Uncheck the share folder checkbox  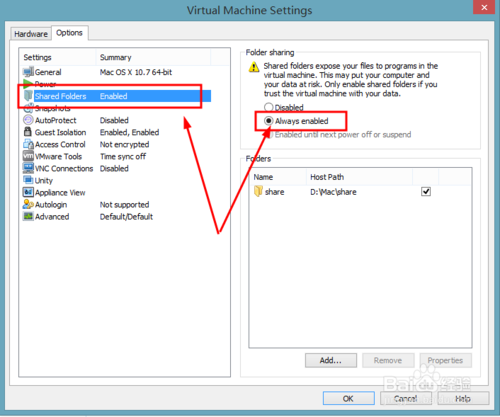pos(426,192)
